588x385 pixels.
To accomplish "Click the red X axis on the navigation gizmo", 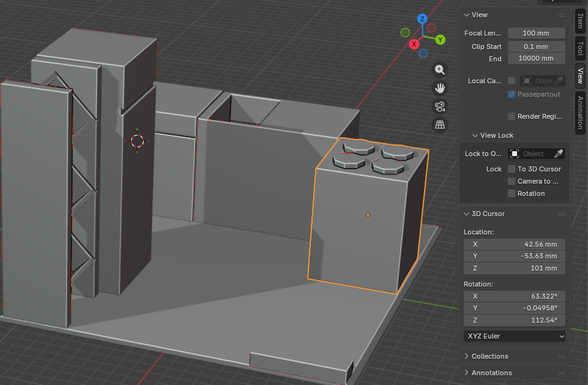I will tap(414, 44).
